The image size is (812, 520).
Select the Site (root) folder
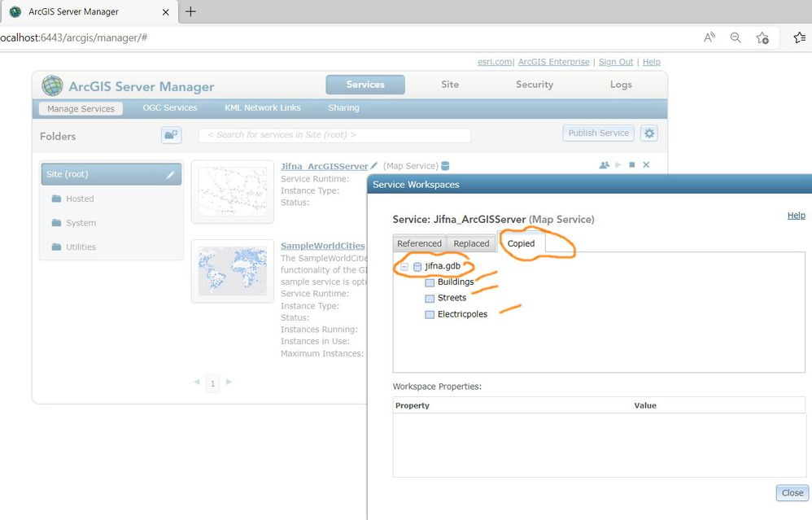tap(111, 174)
